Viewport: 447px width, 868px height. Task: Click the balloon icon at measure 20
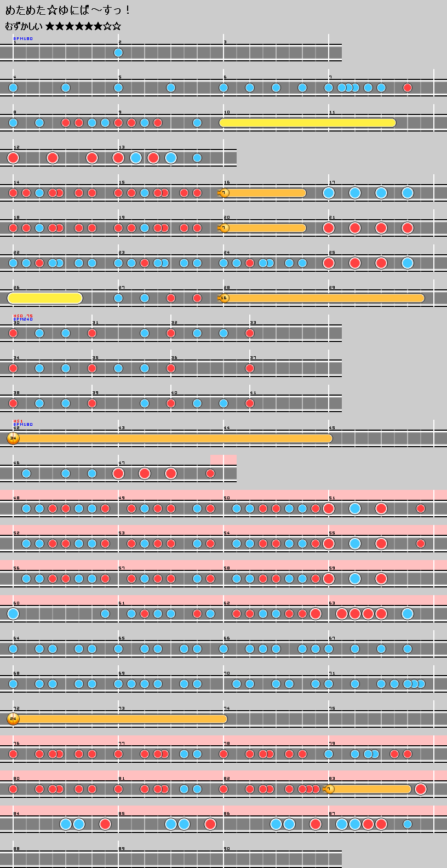224,228
